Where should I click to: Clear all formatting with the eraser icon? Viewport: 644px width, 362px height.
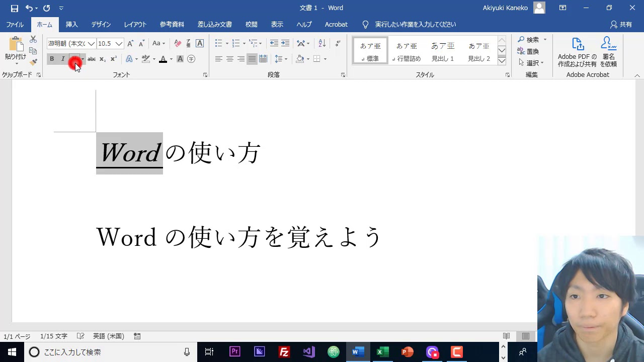click(x=178, y=44)
